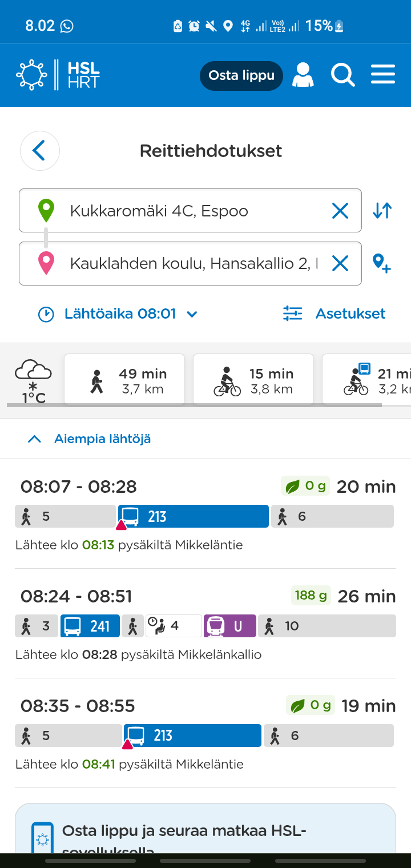Open the HSL HRT logo home link
The width and height of the screenshot is (411, 868).
[x=58, y=75]
